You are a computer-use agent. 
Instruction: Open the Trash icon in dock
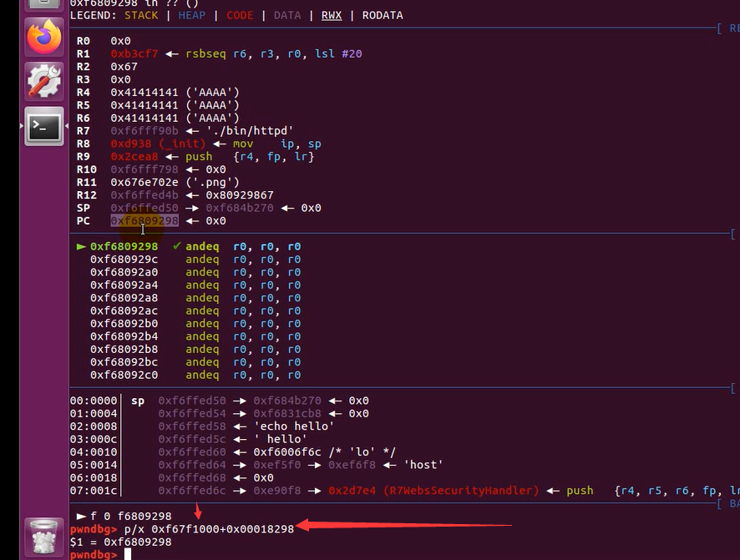(x=44, y=537)
